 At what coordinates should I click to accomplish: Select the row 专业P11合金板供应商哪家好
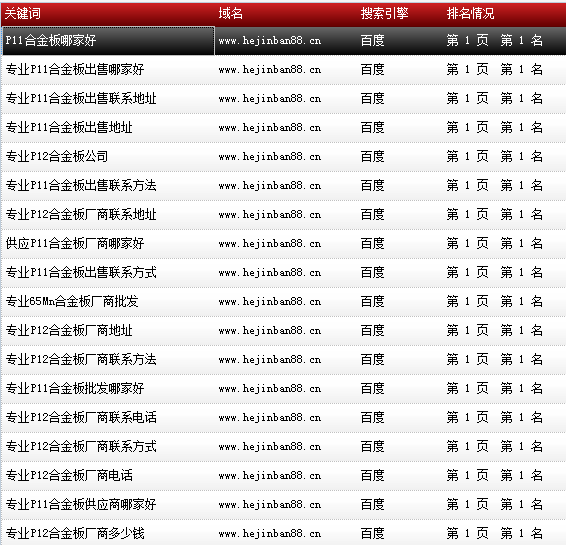click(x=284, y=505)
